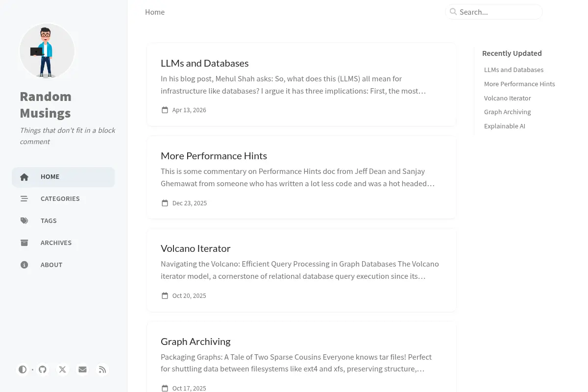Open the Volcano Iterator post card
This screenshot has width=588, height=392.
[301, 270]
